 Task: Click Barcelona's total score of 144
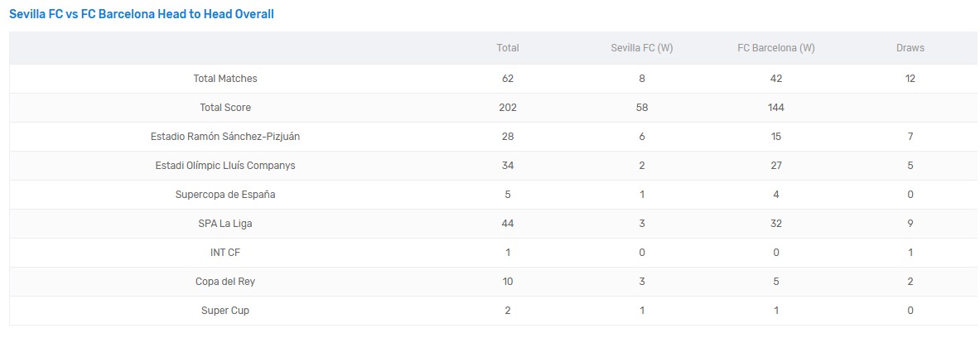pyautogui.click(x=776, y=108)
